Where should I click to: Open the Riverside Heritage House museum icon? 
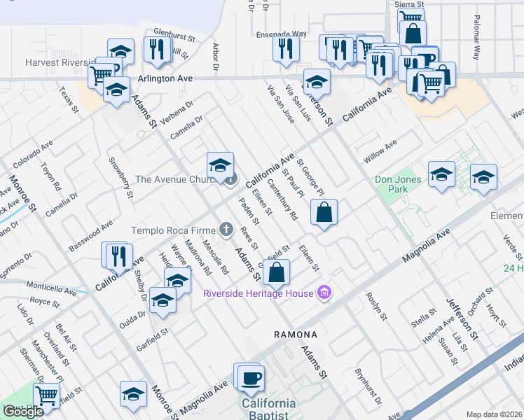(x=325, y=293)
